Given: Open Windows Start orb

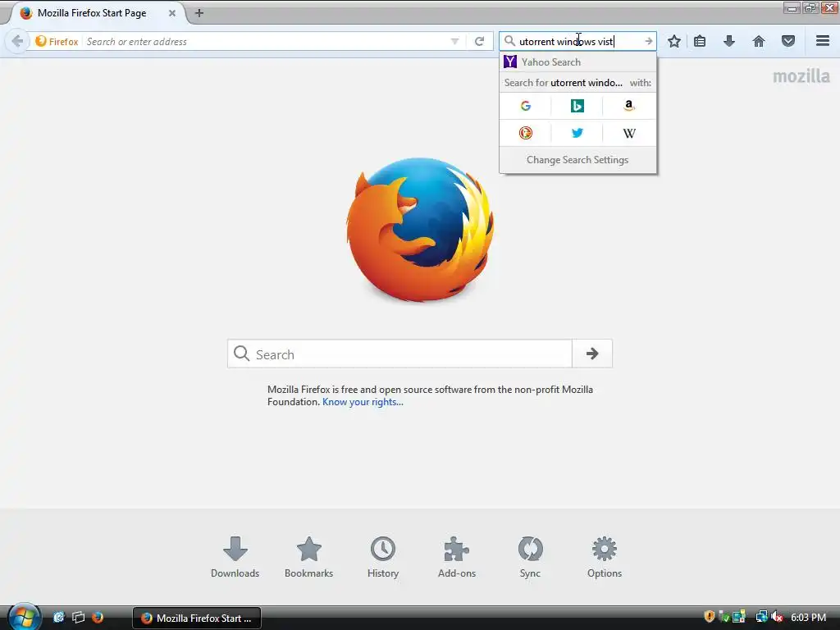Looking at the screenshot, I should (23, 617).
